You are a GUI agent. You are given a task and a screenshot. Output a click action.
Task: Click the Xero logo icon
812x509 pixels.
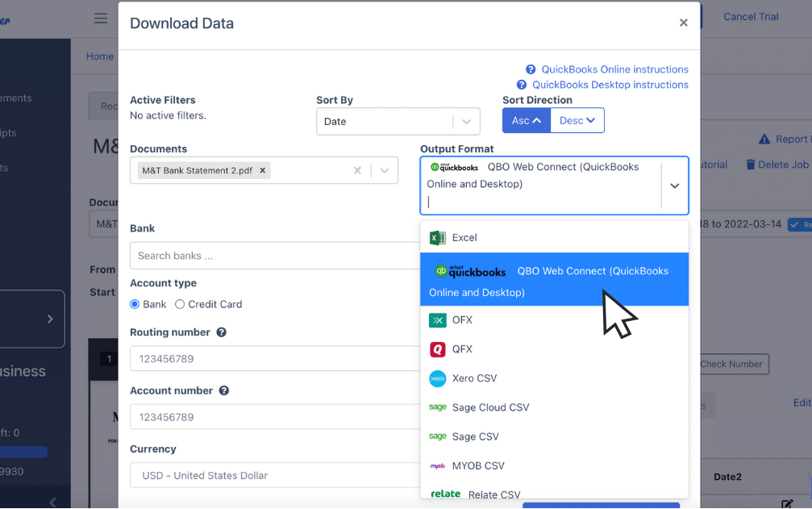click(438, 378)
